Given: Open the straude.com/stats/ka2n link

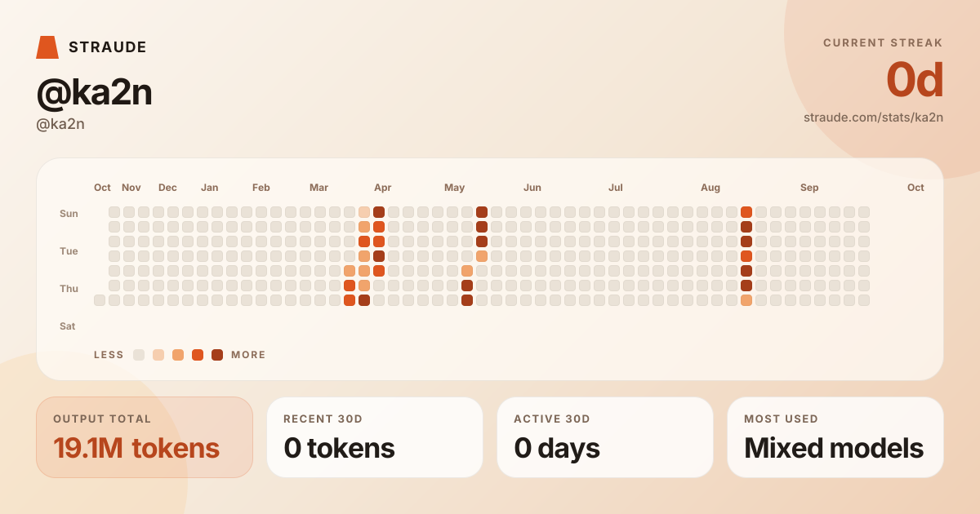Looking at the screenshot, I should (873, 117).
